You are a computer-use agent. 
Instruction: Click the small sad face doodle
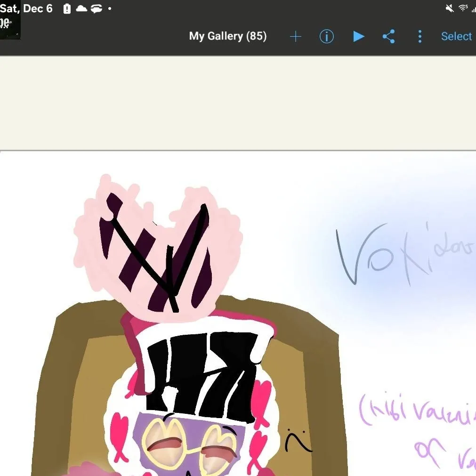tap(298, 441)
